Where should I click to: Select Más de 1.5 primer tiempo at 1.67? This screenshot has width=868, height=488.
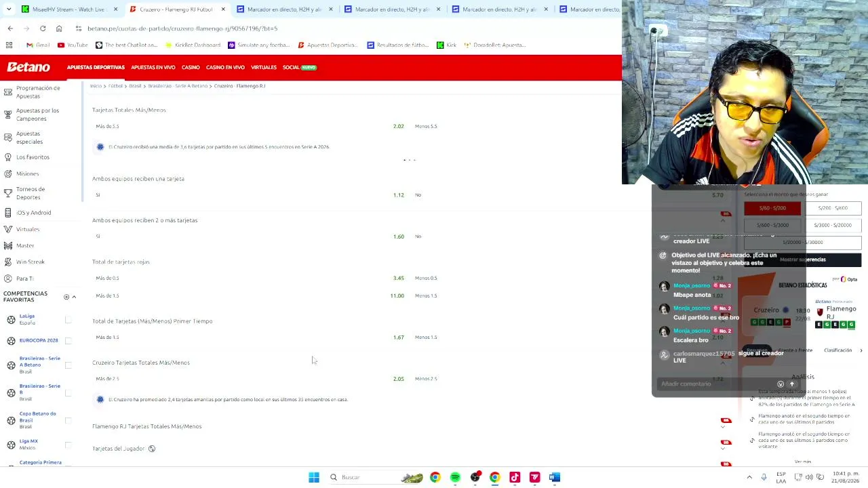pos(250,337)
